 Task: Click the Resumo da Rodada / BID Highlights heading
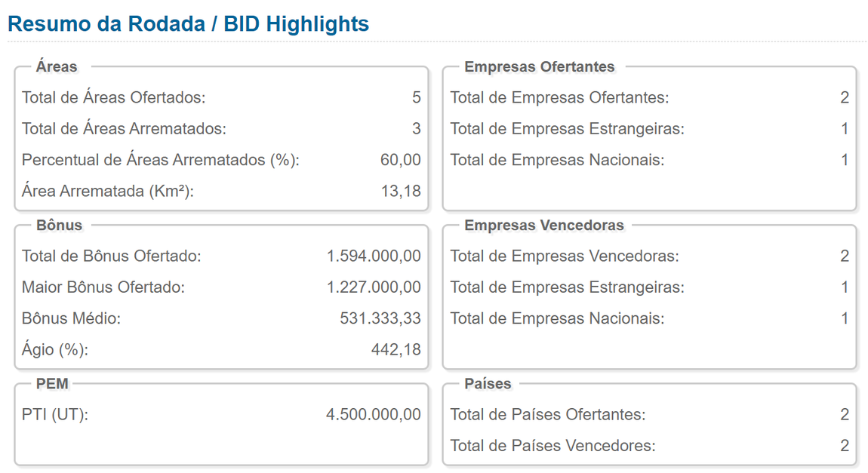pyautogui.click(x=188, y=24)
